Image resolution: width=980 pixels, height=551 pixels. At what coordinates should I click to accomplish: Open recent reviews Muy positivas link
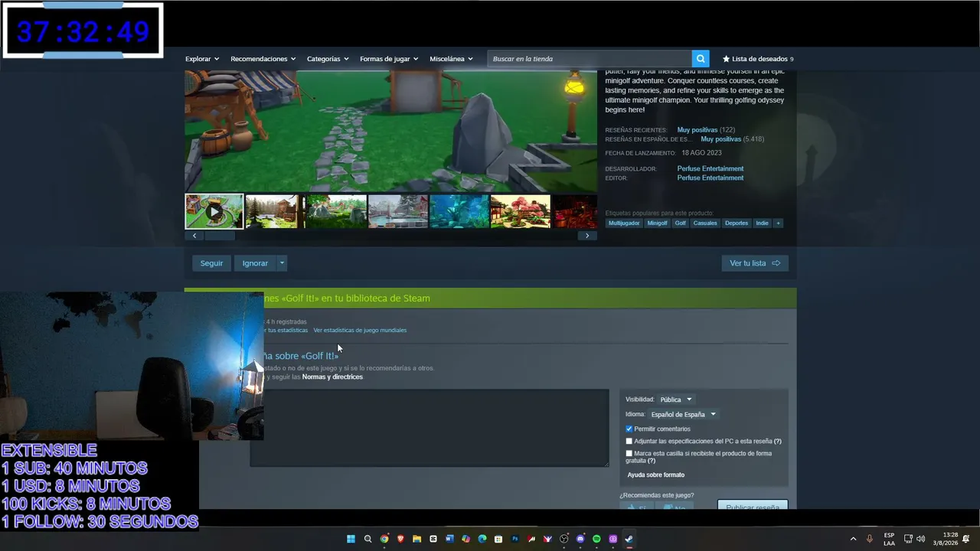(x=697, y=130)
